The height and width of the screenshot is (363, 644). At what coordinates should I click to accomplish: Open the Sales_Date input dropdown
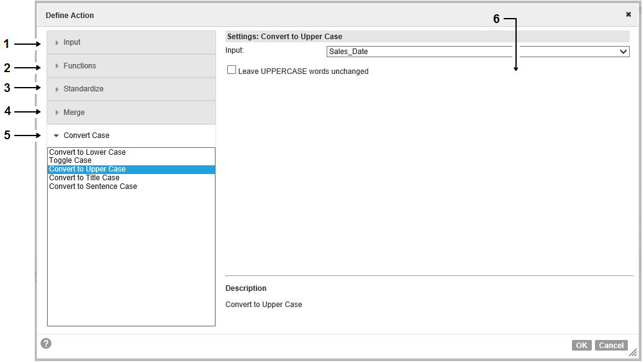478,52
